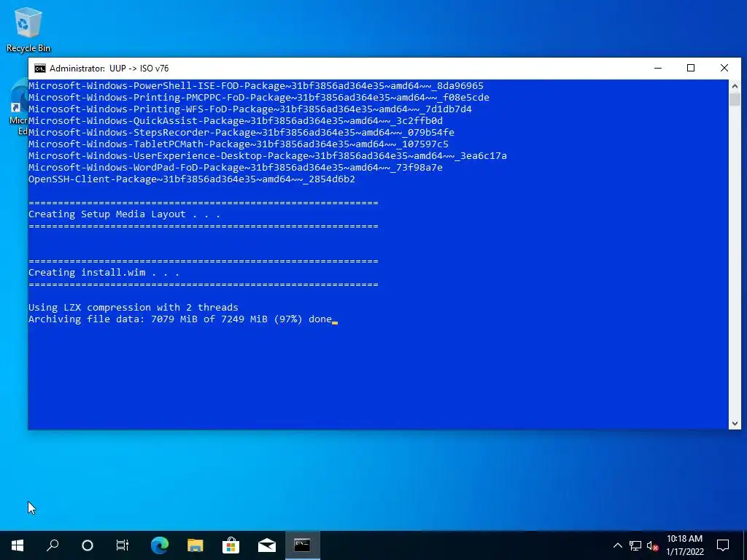Launch Microsoft Edge from taskbar
747x560 pixels.
pyautogui.click(x=160, y=545)
